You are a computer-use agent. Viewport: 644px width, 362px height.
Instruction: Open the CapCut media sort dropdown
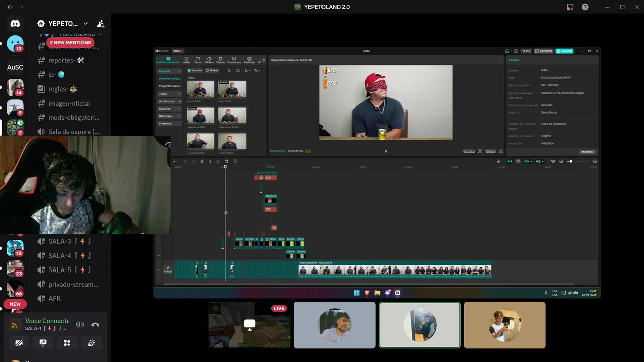[247, 71]
